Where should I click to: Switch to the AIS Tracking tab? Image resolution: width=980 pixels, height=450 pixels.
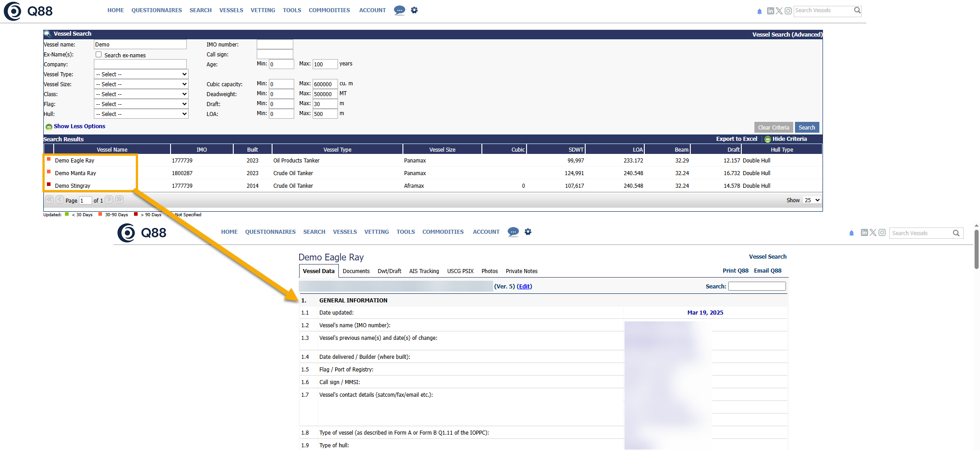[x=424, y=271]
